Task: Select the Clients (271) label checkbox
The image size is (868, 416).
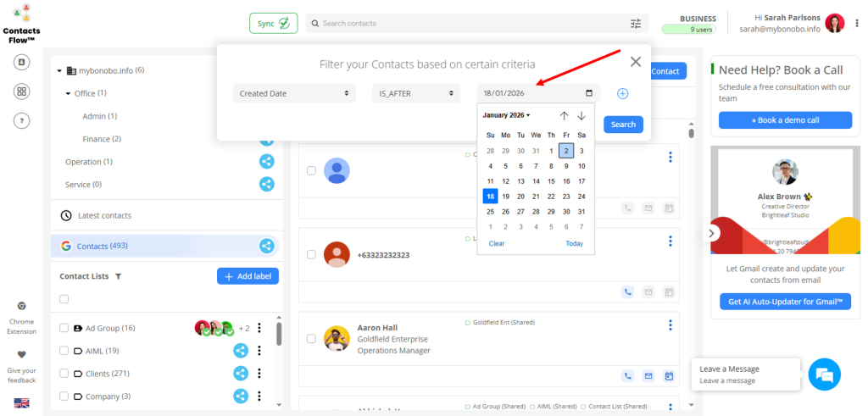Action: point(64,374)
